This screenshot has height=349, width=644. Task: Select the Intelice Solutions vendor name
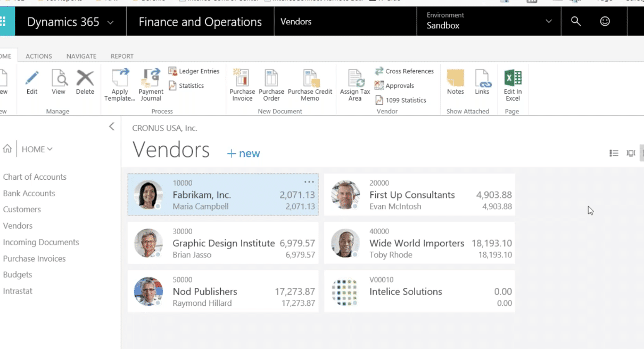pos(406,292)
